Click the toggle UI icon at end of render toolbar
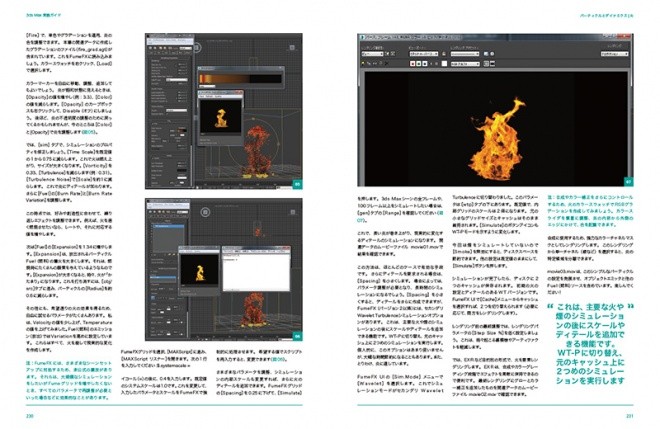 coord(492,64)
